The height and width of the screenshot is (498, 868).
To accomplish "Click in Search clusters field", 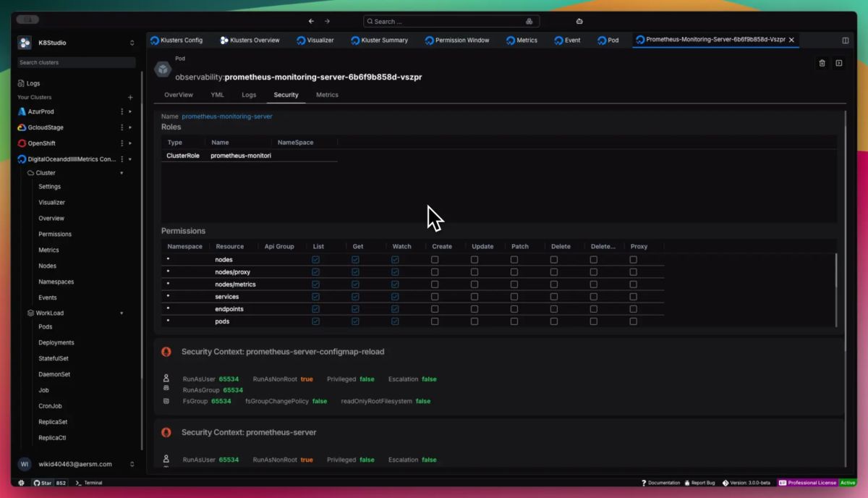I will 76,62.
